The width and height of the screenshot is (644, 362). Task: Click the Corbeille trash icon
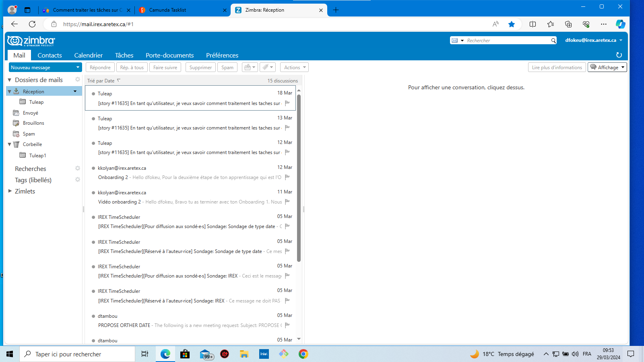point(16,144)
